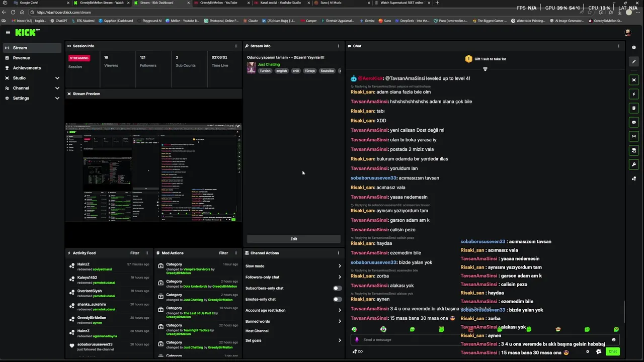
Task: Click the Soulslike stream tag
Action: click(327, 71)
